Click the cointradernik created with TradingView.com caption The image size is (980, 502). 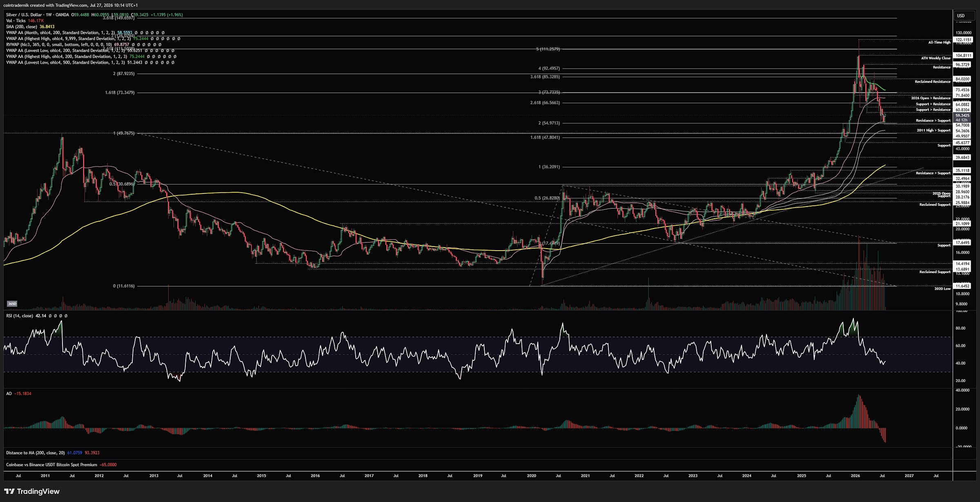click(70, 5)
